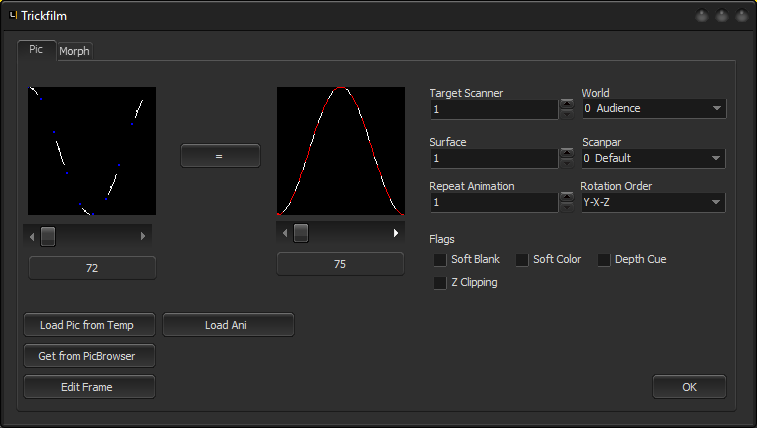Click the Trickfilm window title icon
Image resolution: width=757 pixels, height=428 pixels.
coord(12,16)
